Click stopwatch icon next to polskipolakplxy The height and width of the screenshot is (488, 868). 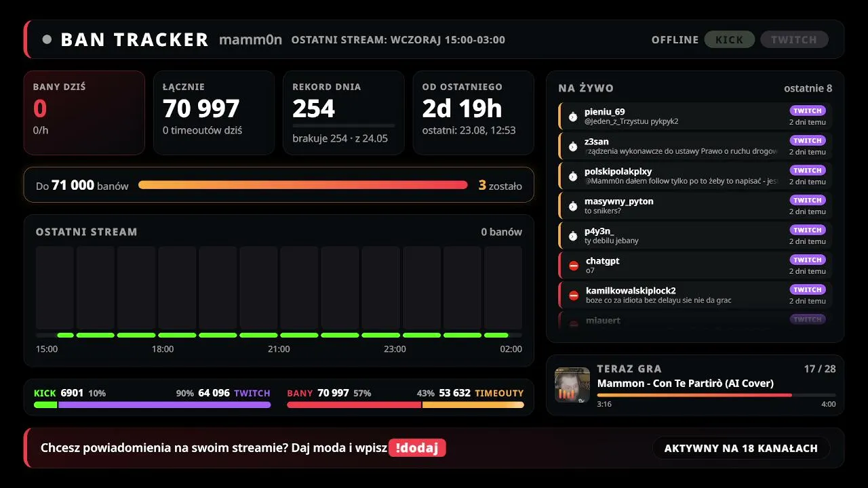tap(573, 176)
